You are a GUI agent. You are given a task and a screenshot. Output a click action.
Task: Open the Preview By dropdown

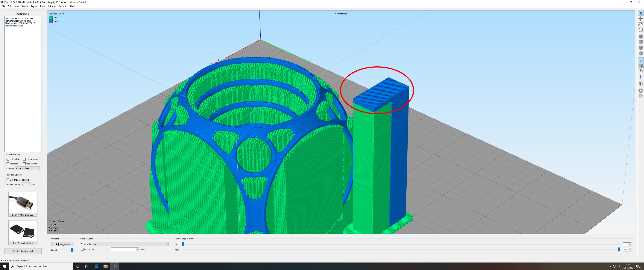pyautogui.click(x=130, y=244)
